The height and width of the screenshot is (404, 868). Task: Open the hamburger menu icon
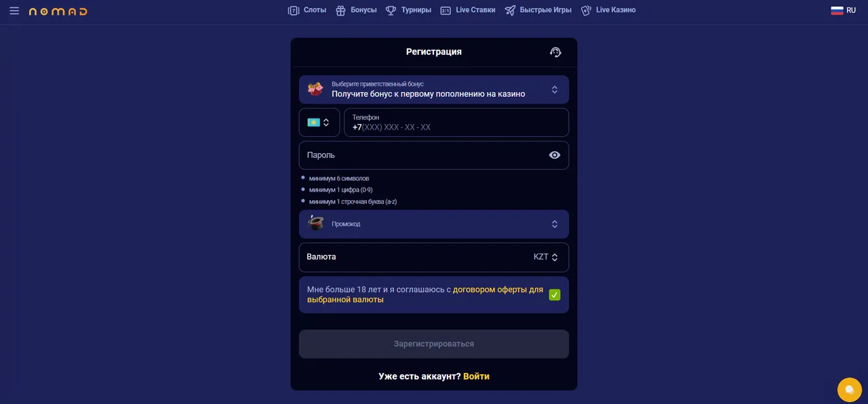click(x=14, y=11)
